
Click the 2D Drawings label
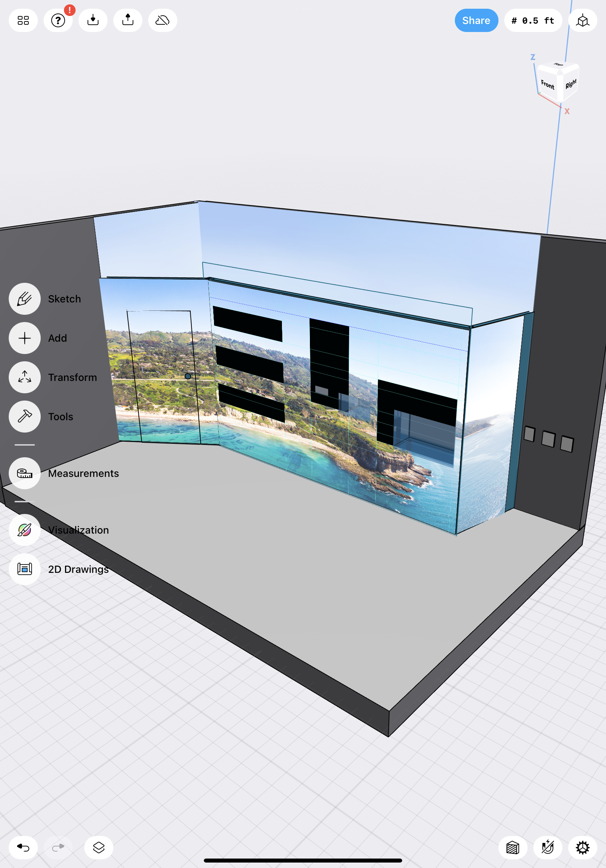click(x=78, y=569)
